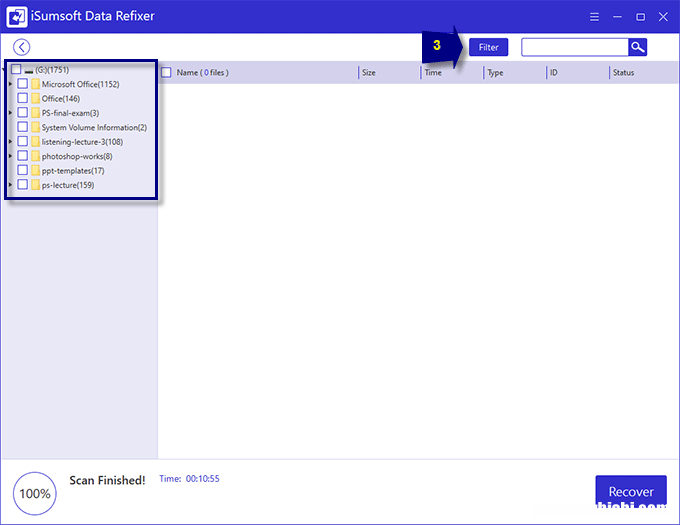Image resolution: width=680 pixels, height=525 pixels.
Task: Maximize the Data Refixer window
Action: click(640, 17)
